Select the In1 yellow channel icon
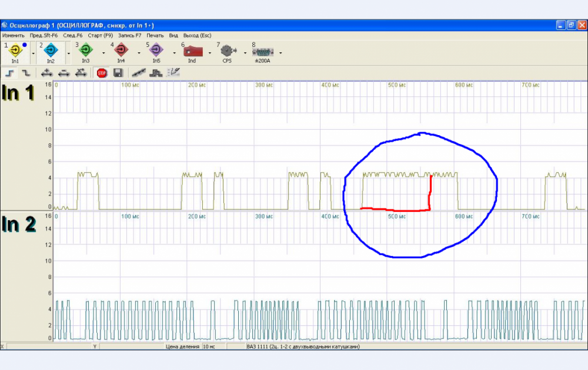This screenshot has height=370, width=588. pyautogui.click(x=15, y=51)
